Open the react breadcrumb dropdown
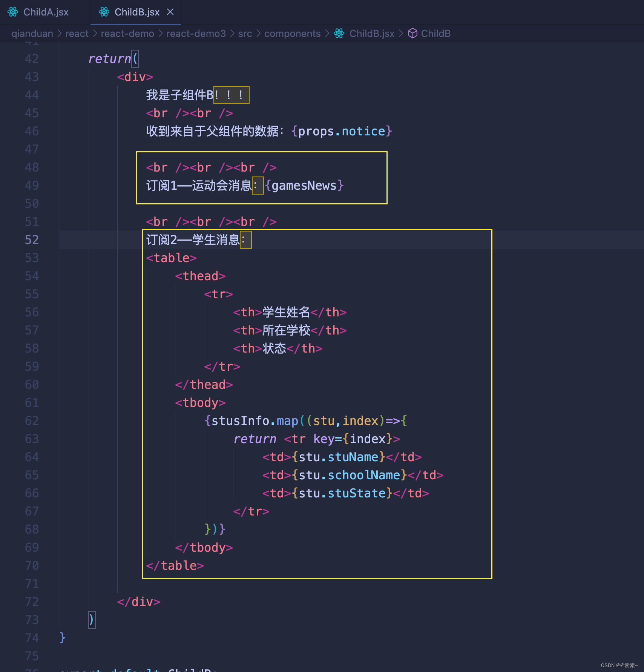The height and width of the screenshot is (672, 644). point(77,34)
